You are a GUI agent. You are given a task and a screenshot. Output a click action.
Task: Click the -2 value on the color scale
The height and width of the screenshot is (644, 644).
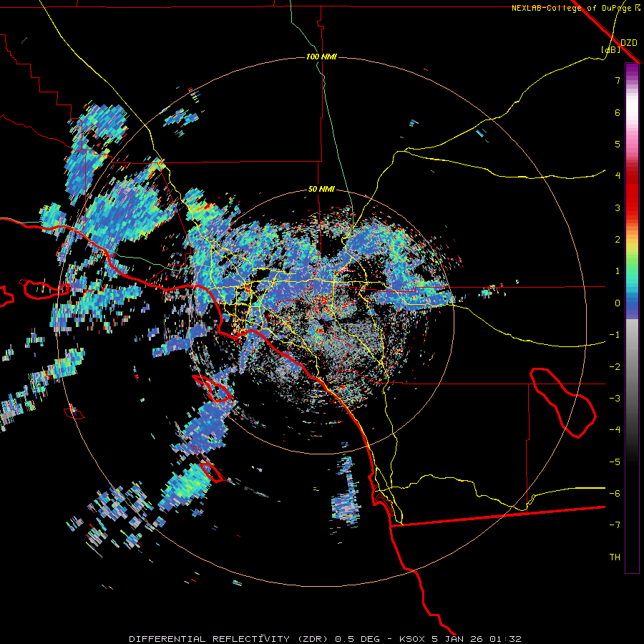615,367
